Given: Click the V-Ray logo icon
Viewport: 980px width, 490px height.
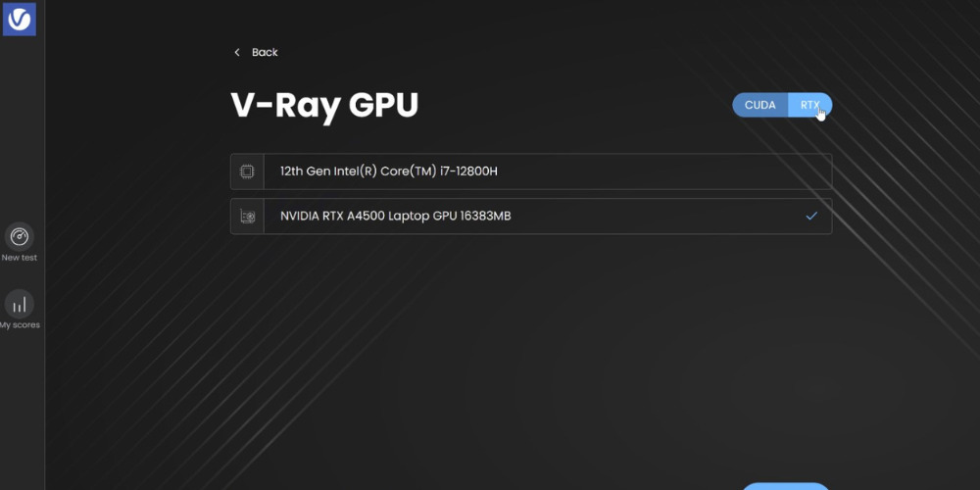Looking at the screenshot, I should tap(20, 19).
